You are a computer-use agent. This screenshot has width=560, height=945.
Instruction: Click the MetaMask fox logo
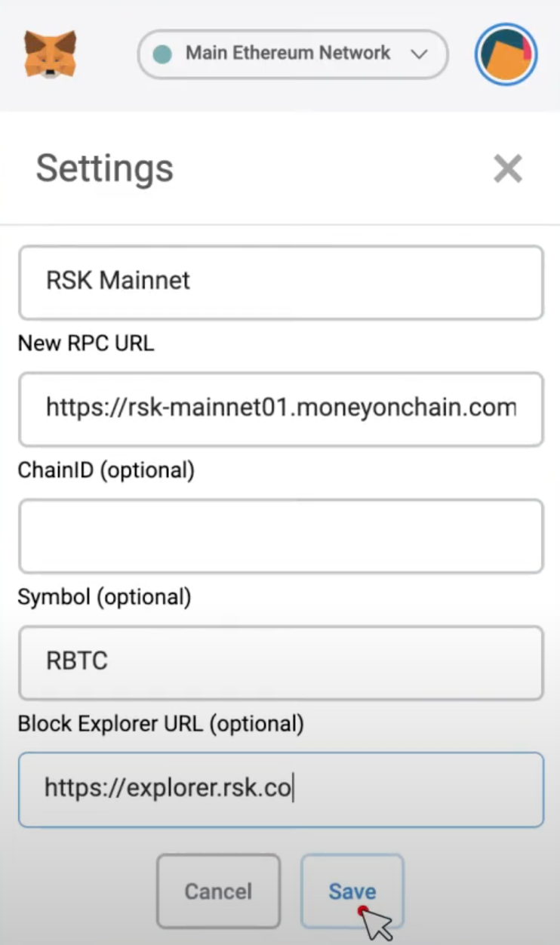tap(50, 54)
